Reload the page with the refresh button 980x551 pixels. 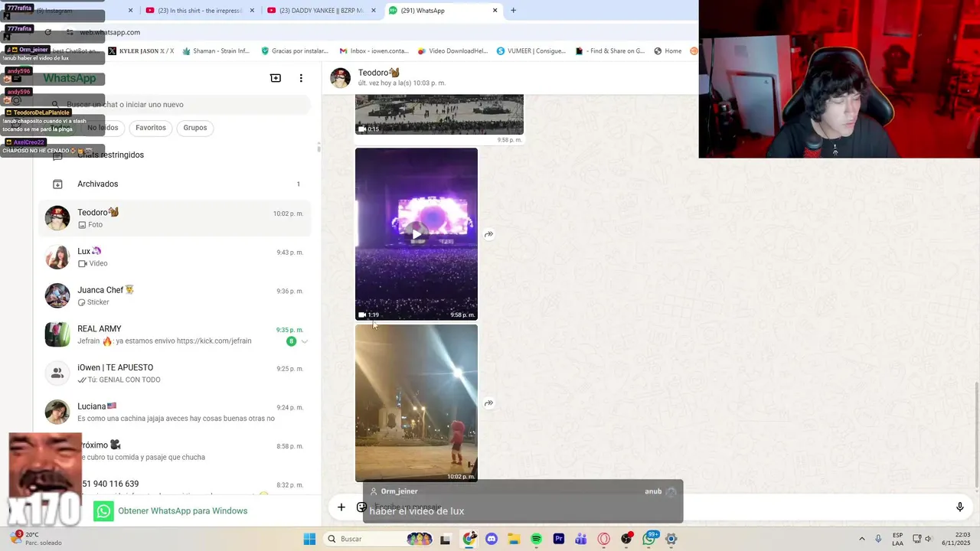point(47,32)
